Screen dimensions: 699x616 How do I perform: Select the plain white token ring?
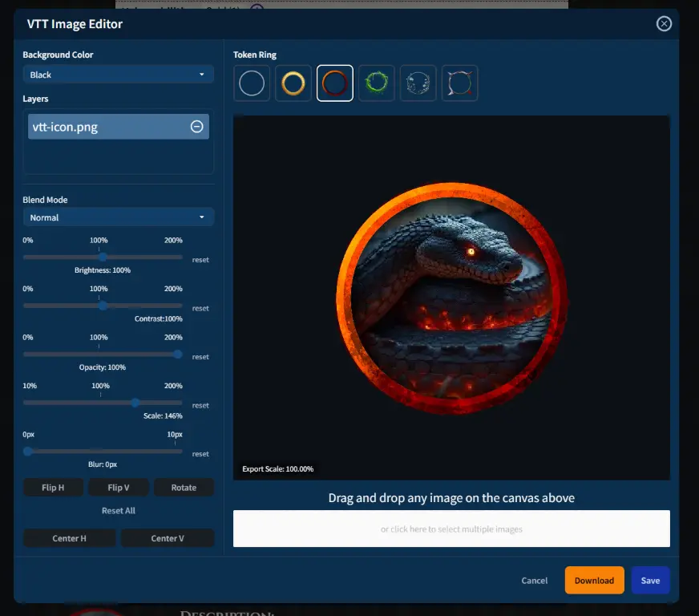coord(252,83)
